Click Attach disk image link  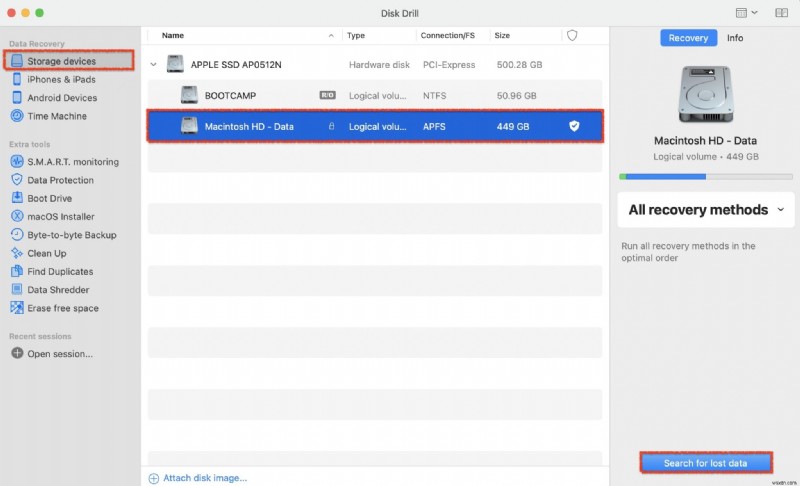tap(205, 478)
